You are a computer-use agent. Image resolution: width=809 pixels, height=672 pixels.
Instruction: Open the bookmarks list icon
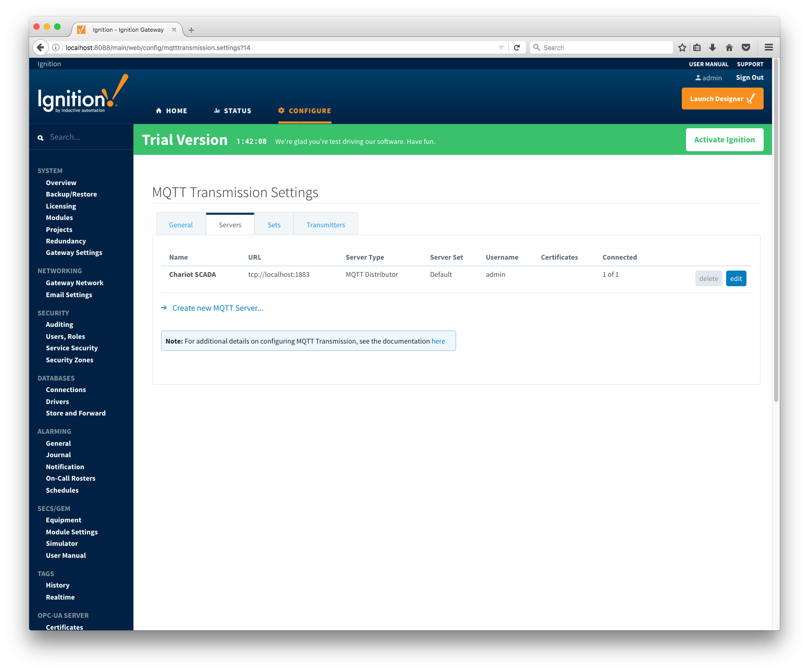click(697, 47)
